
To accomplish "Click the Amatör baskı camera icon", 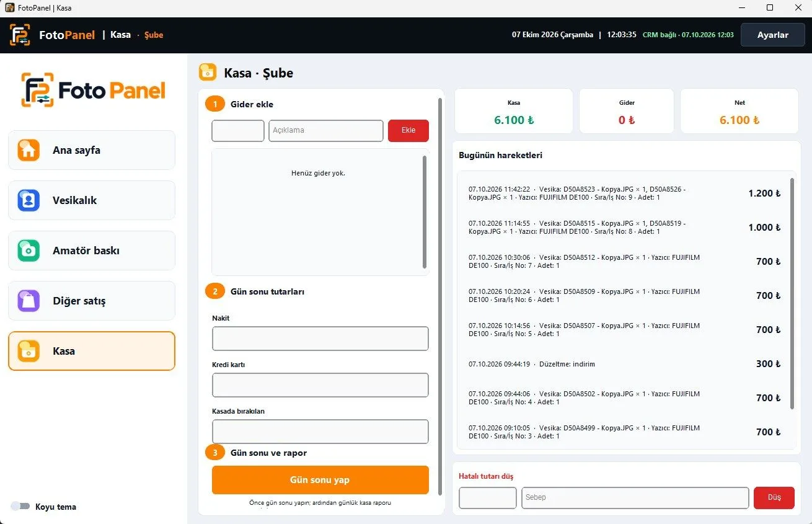I will tap(29, 251).
